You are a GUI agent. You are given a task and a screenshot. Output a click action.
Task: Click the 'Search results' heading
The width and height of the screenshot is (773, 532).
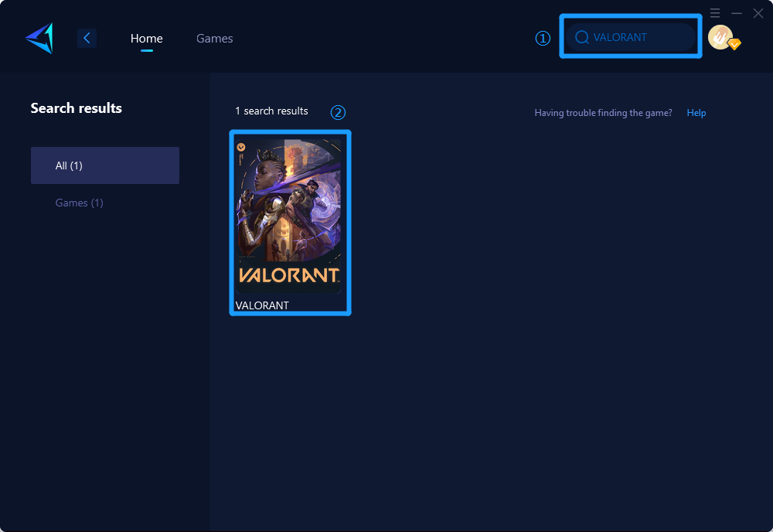[x=77, y=108]
